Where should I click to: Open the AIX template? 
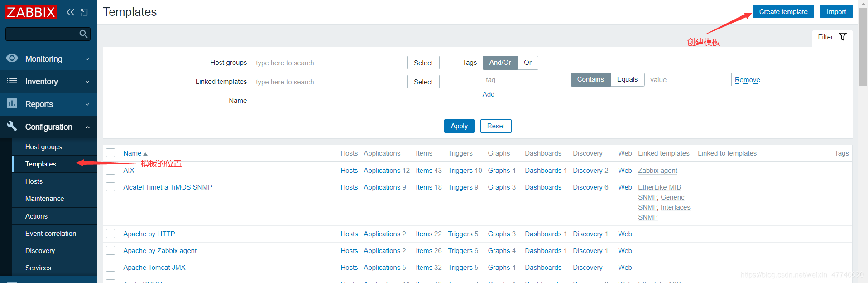[129, 171]
